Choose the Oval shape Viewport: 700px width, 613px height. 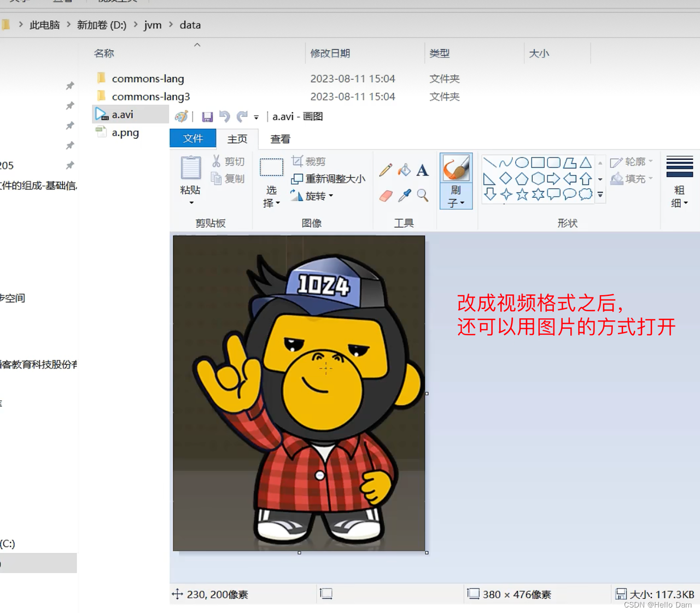click(x=522, y=162)
